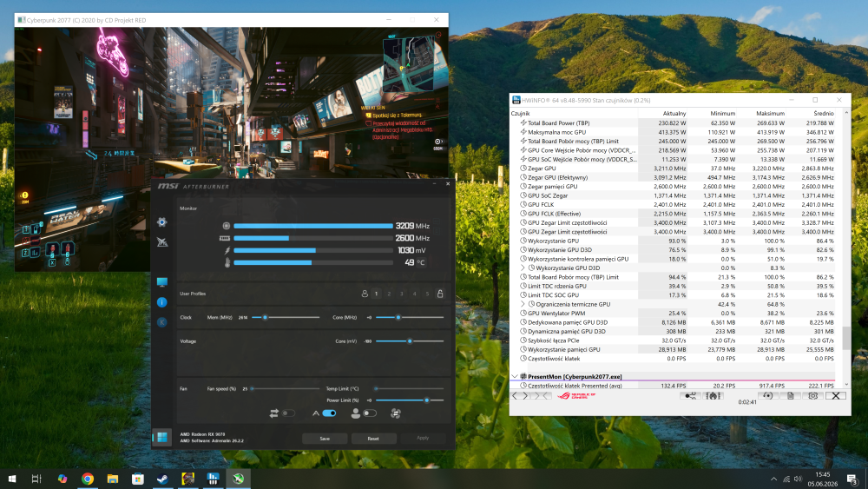Expand the Wykorzystanie GPU D3D row
Viewport: 868px width, 489px height.
(523, 268)
